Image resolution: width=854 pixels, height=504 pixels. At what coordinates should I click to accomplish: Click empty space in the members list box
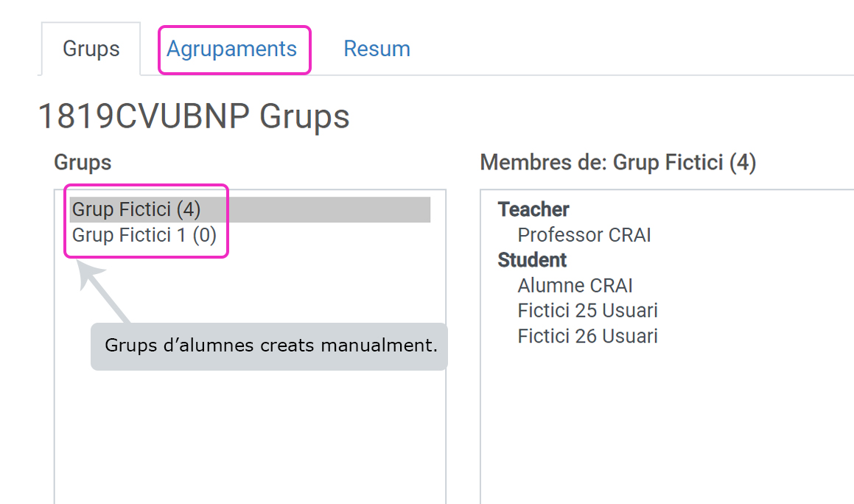click(663, 427)
